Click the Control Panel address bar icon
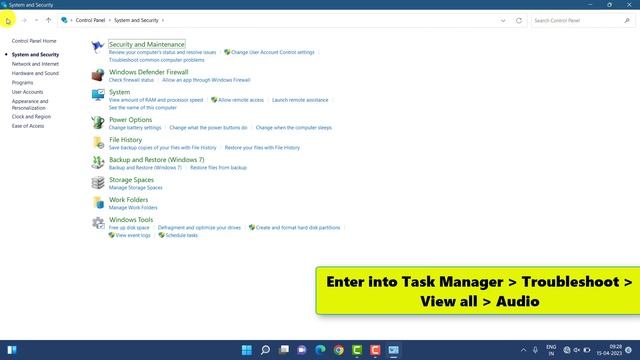640x360 pixels. [64, 20]
